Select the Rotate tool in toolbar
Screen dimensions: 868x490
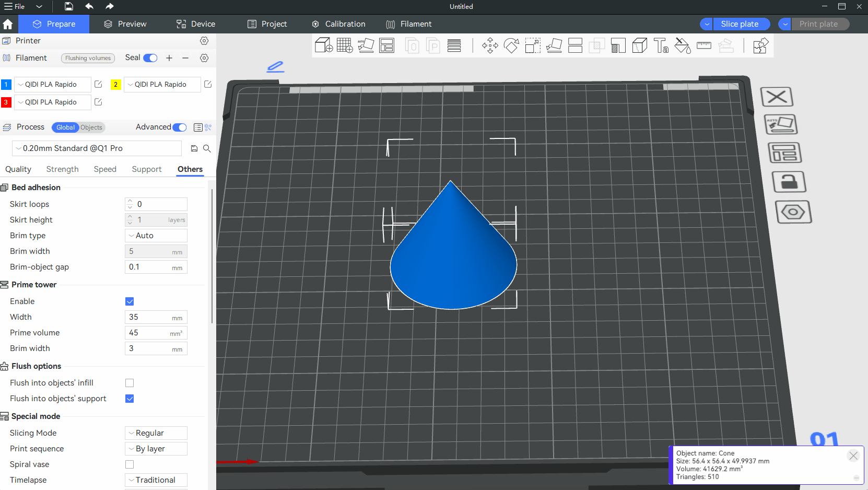click(511, 46)
